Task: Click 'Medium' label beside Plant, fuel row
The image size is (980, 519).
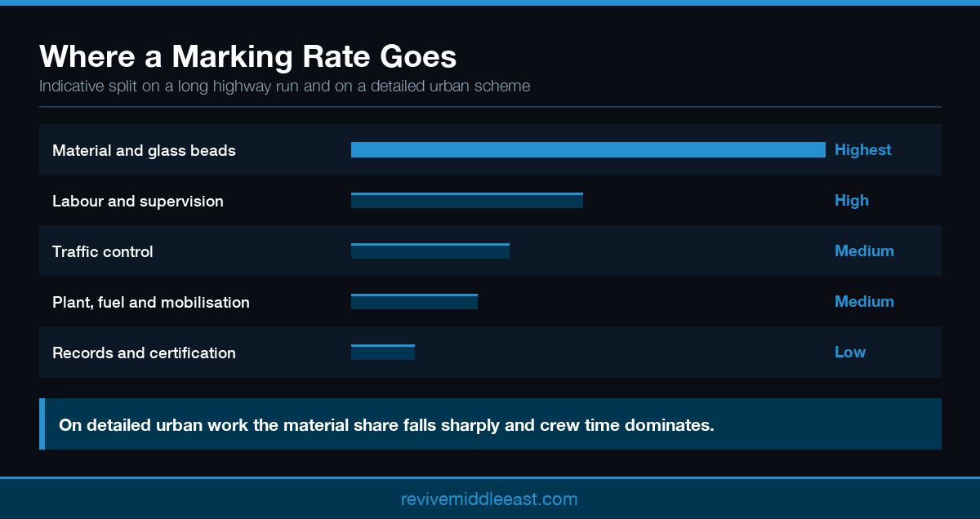Action: coord(864,302)
